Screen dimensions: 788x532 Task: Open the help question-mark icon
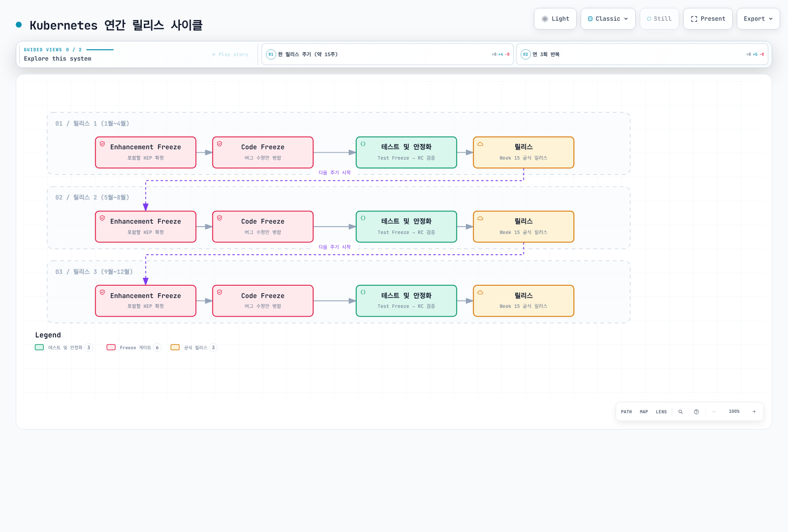click(696, 412)
